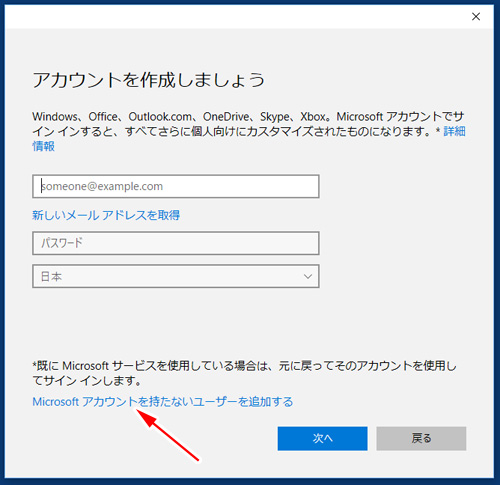Image resolution: width=500 pixels, height=485 pixels.
Task: Click the X icon at top right
Action: 476,17
